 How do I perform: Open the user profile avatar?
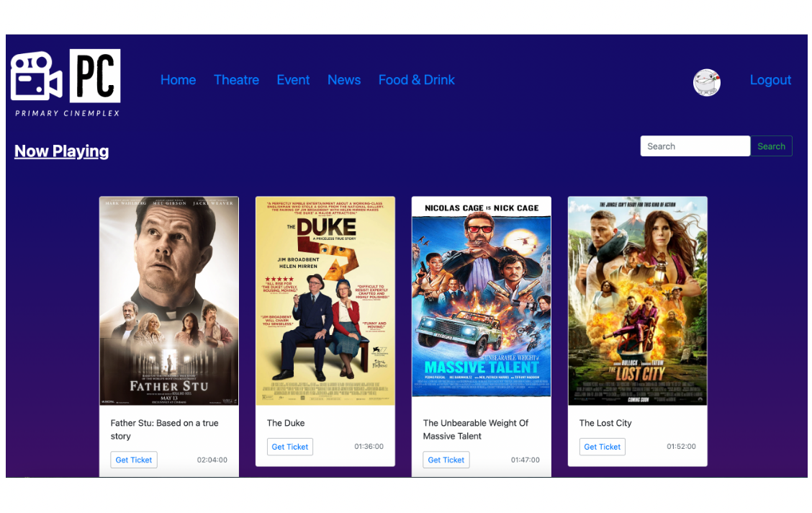(x=706, y=82)
